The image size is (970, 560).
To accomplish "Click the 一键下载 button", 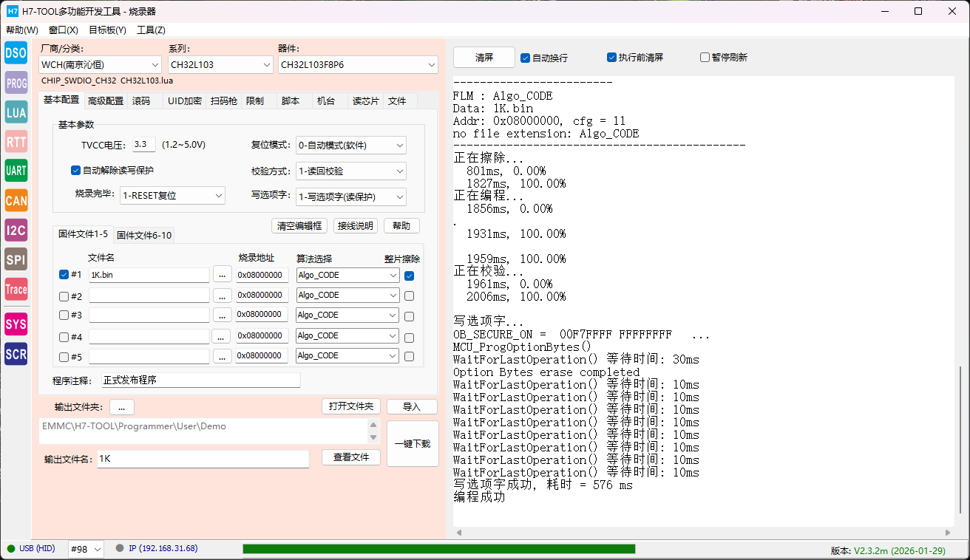I will [413, 444].
